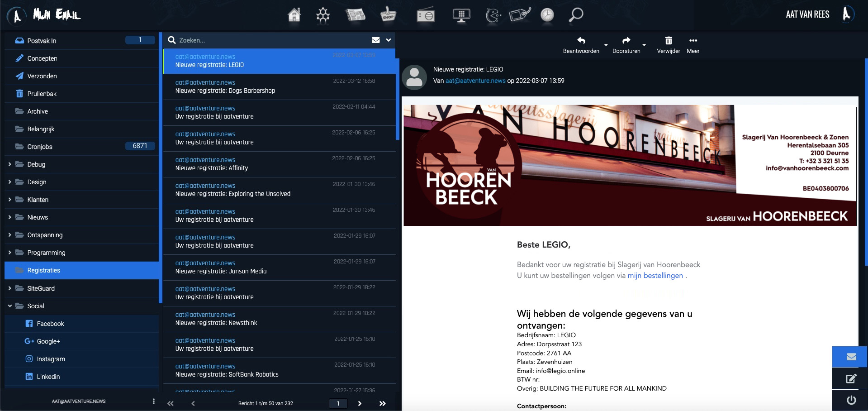Expand the SiteGuard folder

click(9, 288)
